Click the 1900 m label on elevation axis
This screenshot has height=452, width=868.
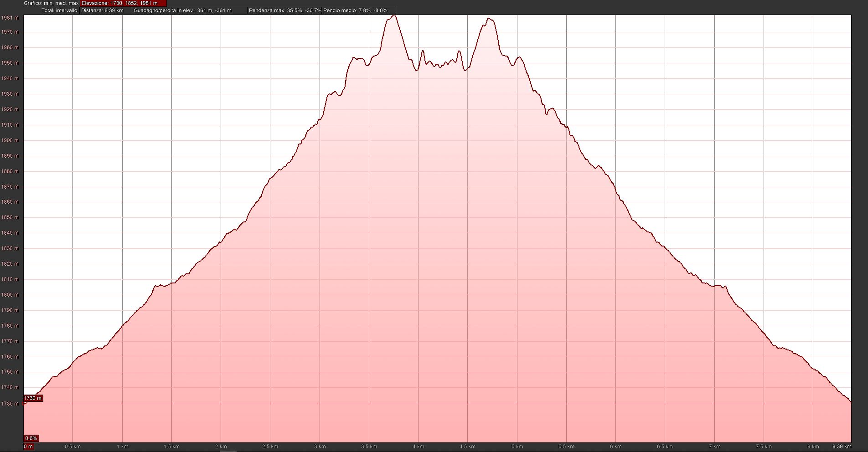coord(10,140)
